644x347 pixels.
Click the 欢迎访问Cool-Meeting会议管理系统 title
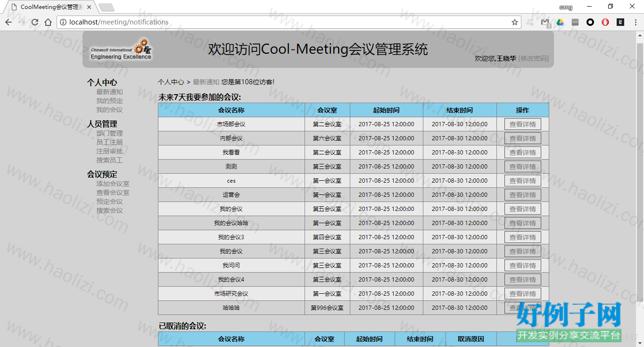tap(318, 49)
